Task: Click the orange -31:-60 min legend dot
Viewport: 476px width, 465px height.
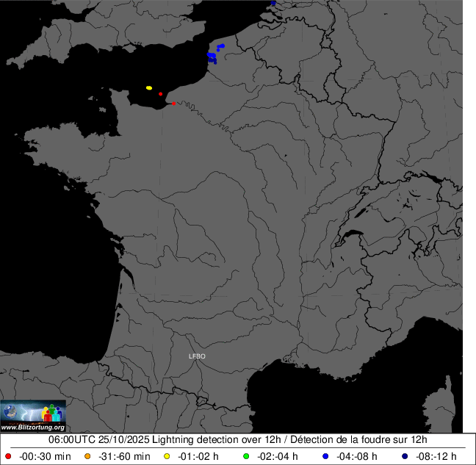Action: point(87,456)
